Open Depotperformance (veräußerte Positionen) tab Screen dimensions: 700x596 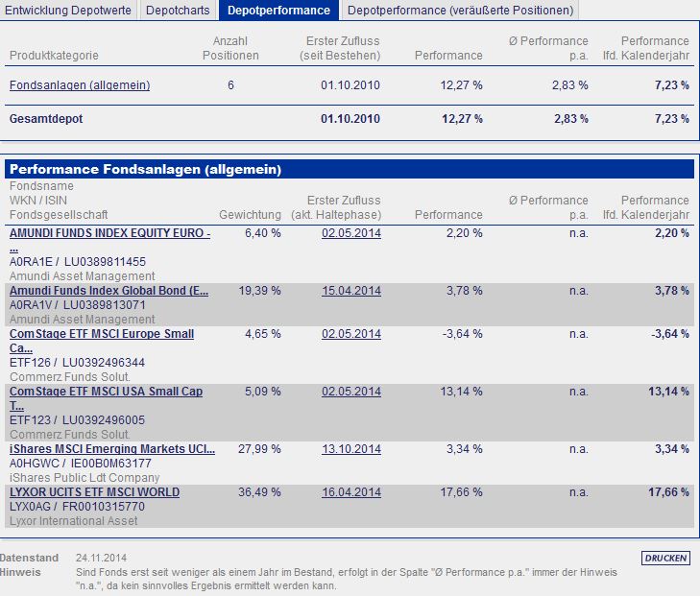pyautogui.click(x=460, y=10)
